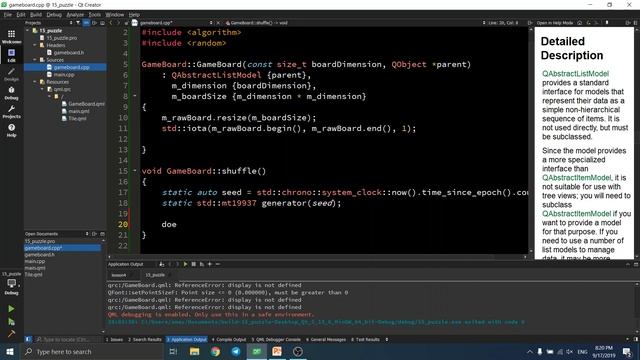Open File Explorer from taskbar
The image size is (640, 360).
point(194,351)
